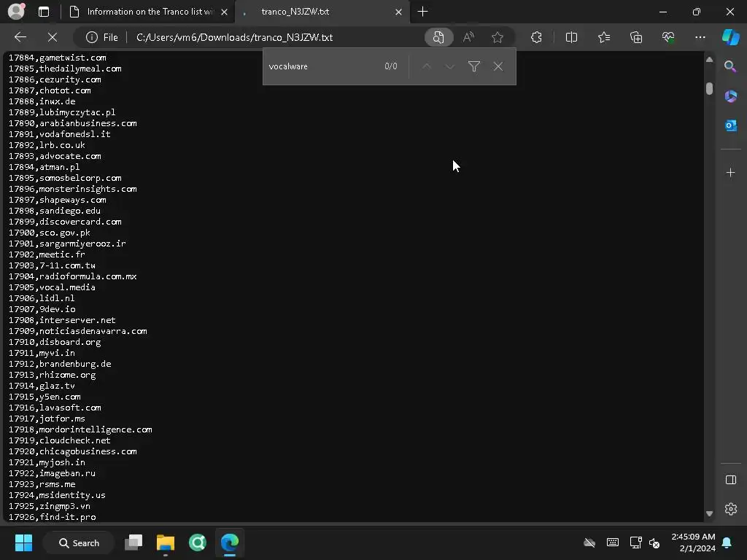Image resolution: width=747 pixels, height=560 pixels.
Task: Open Collections
Action: pos(636,37)
